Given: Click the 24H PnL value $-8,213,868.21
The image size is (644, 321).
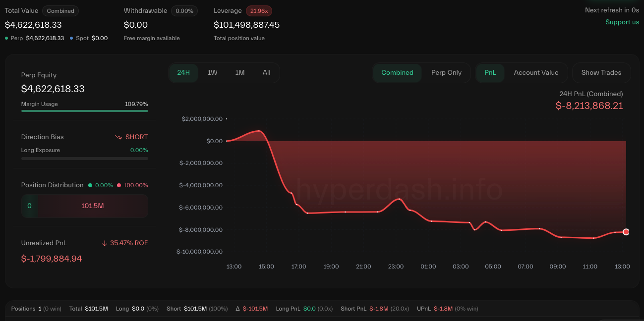Looking at the screenshot, I should (589, 106).
